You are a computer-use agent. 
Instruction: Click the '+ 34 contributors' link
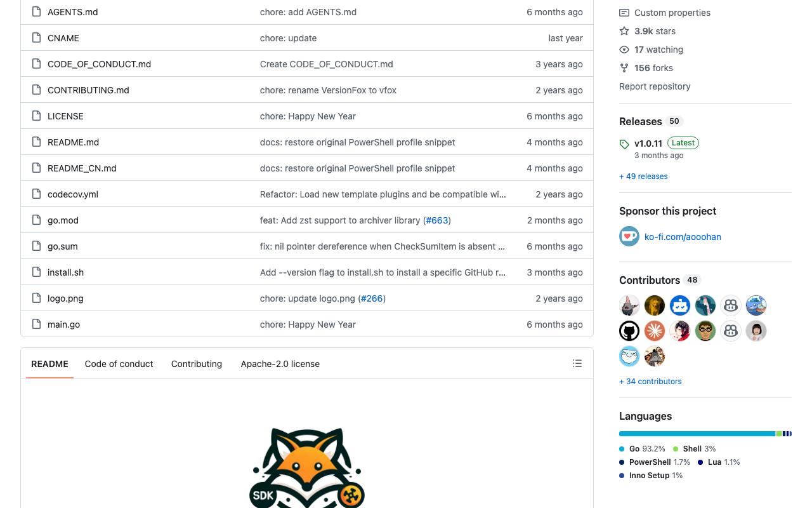(x=650, y=382)
